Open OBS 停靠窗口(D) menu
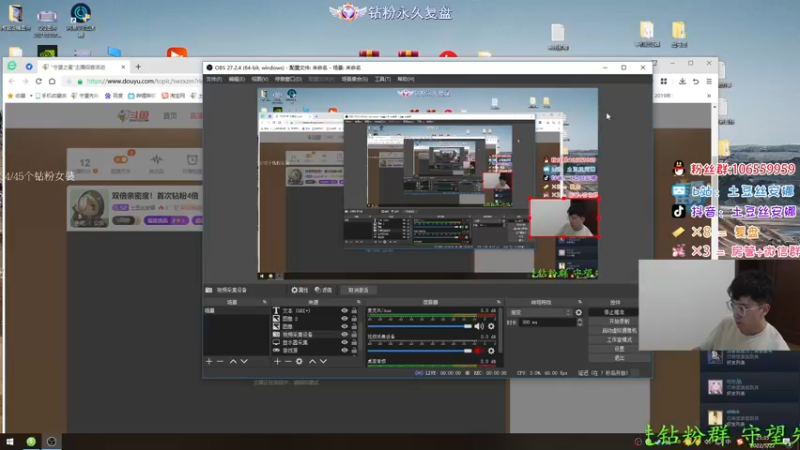 [288, 79]
